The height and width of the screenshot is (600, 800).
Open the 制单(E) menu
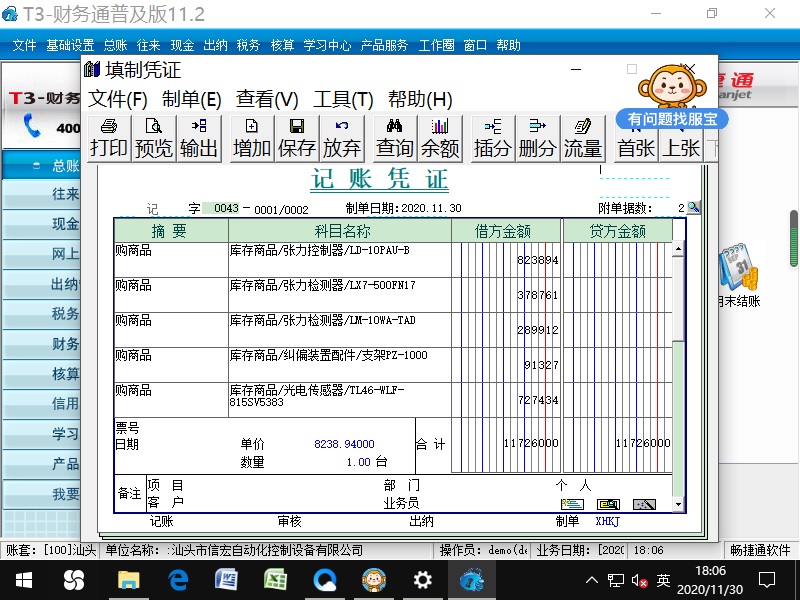tap(191, 99)
